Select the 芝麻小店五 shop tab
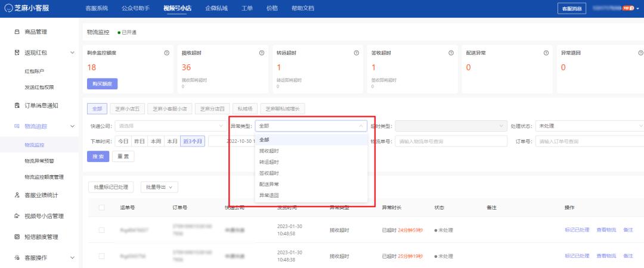Screen dimensions: 644x268 (128, 109)
